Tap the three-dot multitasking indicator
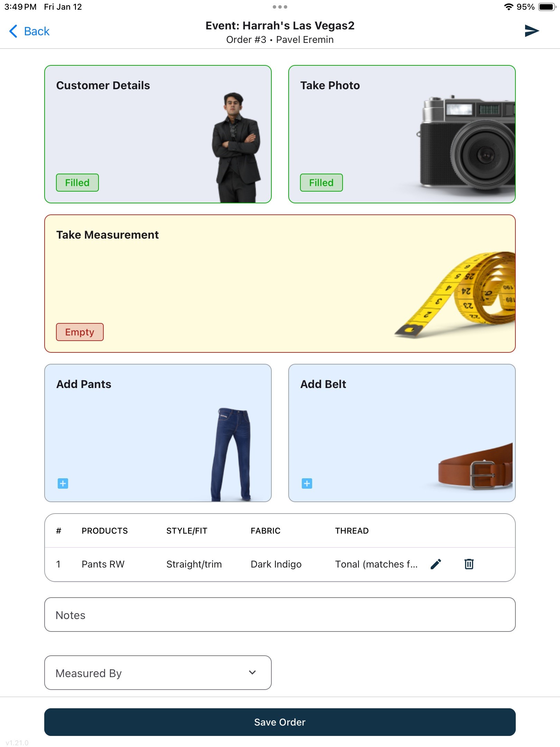The width and height of the screenshot is (560, 747). click(x=280, y=7)
